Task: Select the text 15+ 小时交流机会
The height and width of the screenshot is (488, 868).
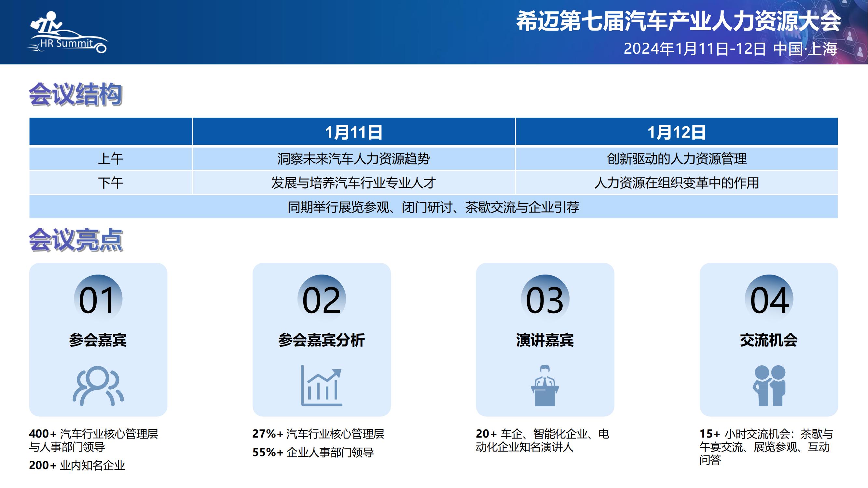Action: click(745, 434)
